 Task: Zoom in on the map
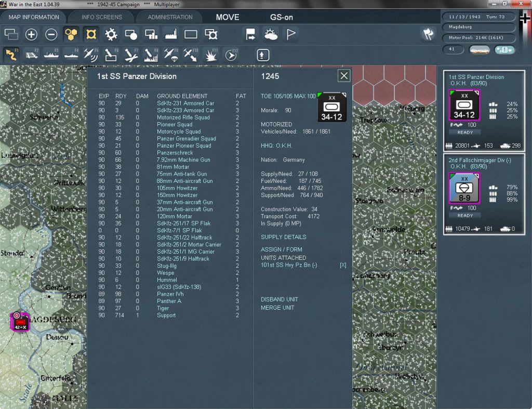(x=31, y=34)
